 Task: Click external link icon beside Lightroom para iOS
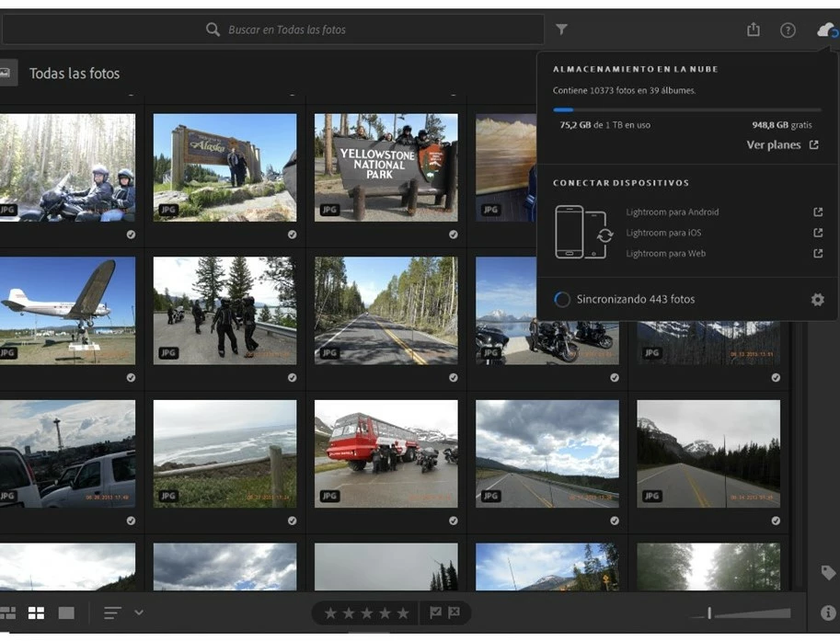point(818,233)
